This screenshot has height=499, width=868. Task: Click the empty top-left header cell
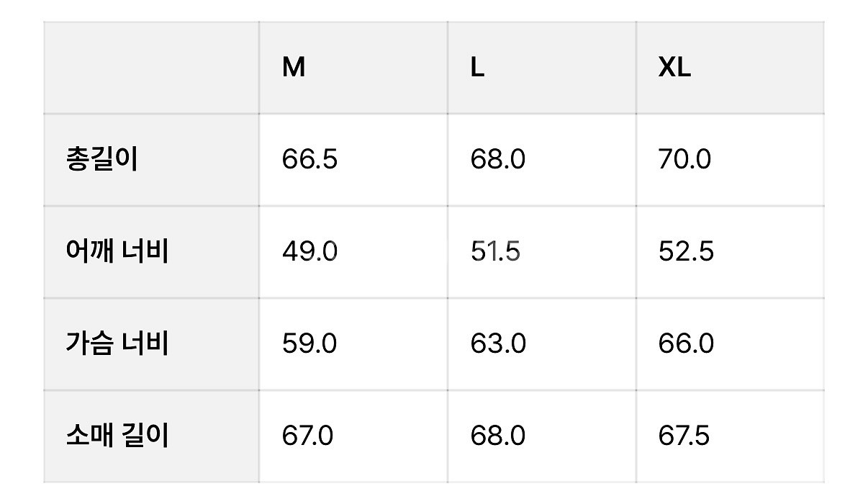tap(152, 68)
